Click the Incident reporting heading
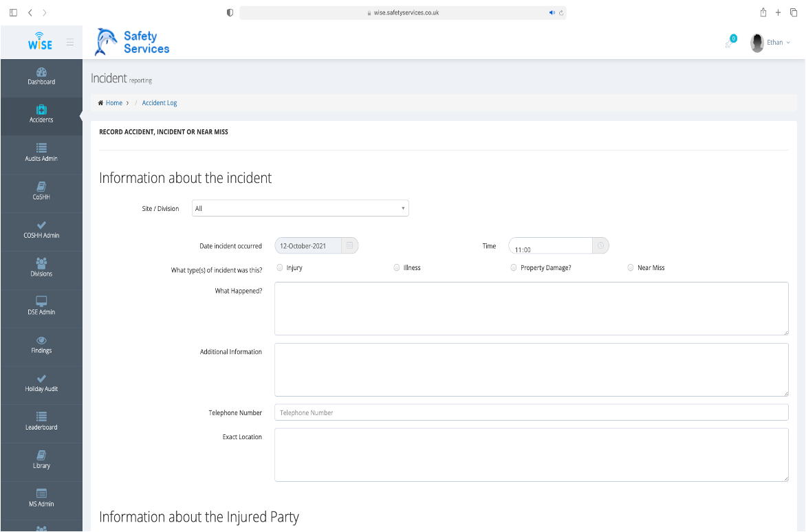The width and height of the screenshot is (806, 532). tap(121, 78)
